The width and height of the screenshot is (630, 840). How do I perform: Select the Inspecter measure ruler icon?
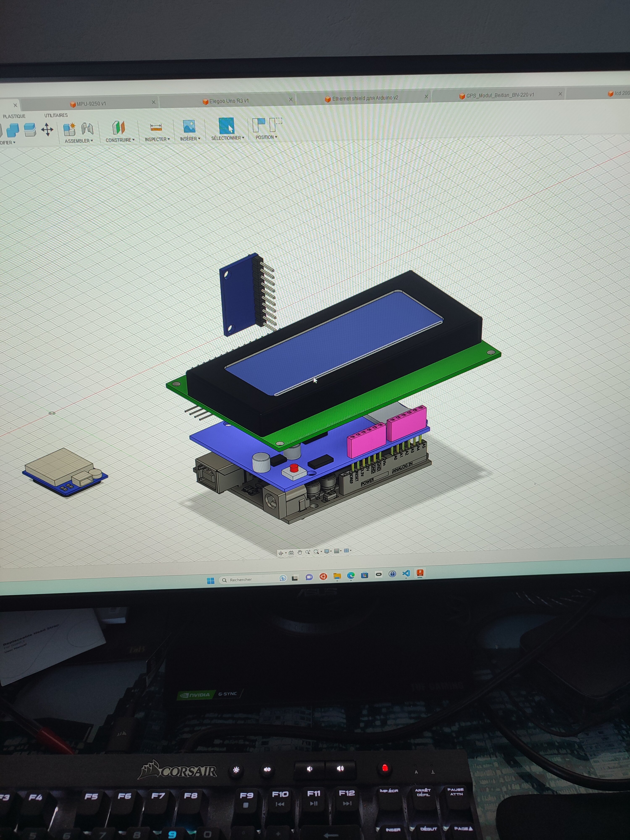pyautogui.click(x=156, y=127)
